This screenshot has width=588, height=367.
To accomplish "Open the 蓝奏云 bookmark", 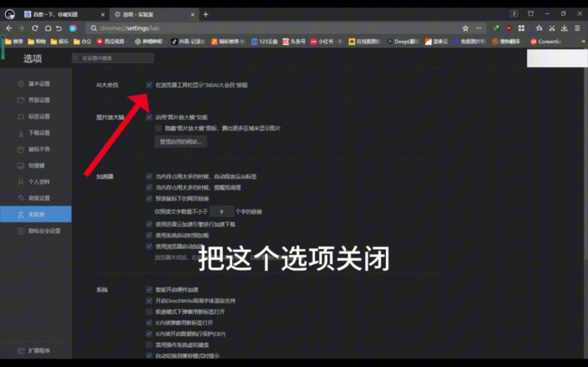I will [436, 41].
